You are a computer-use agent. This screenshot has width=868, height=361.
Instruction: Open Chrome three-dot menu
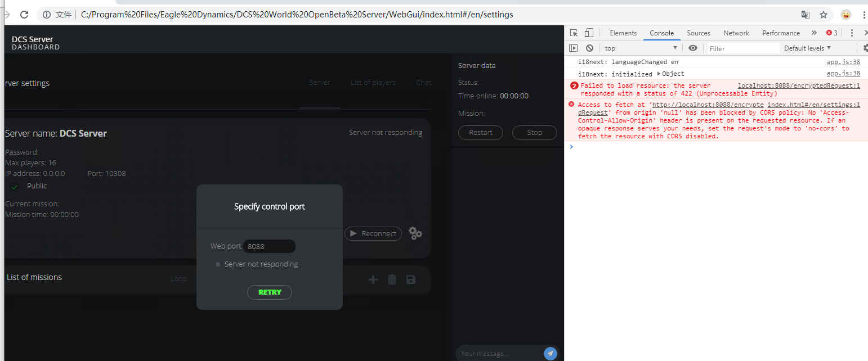click(863, 15)
